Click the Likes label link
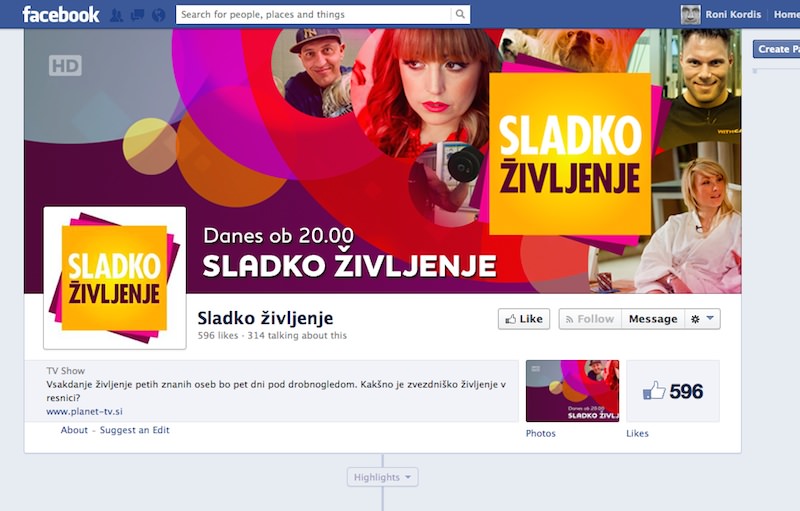 point(637,433)
